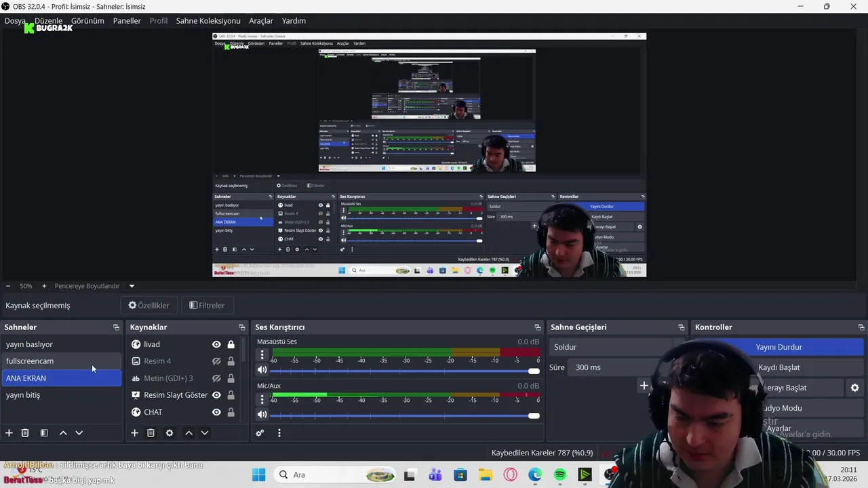Mute Mic/Aux speaker icon
868x488 pixels.
(x=262, y=414)
